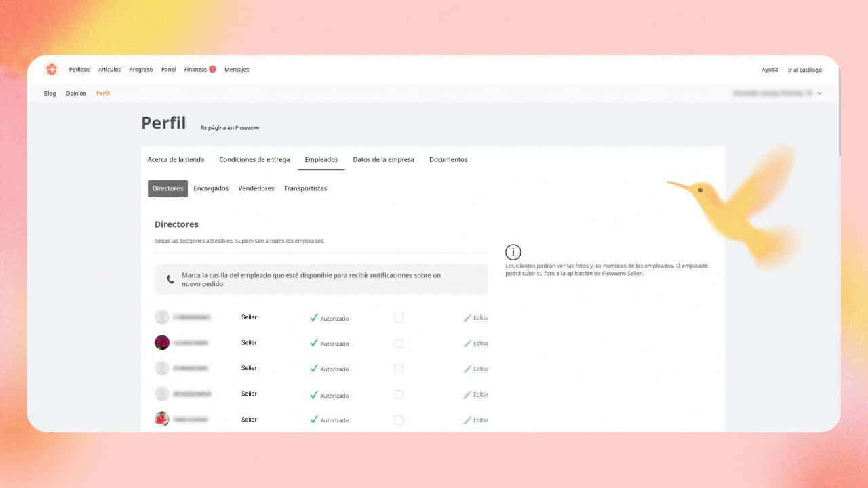
Task: Open the Finanzas menu
Action: [x=195, y=70]
